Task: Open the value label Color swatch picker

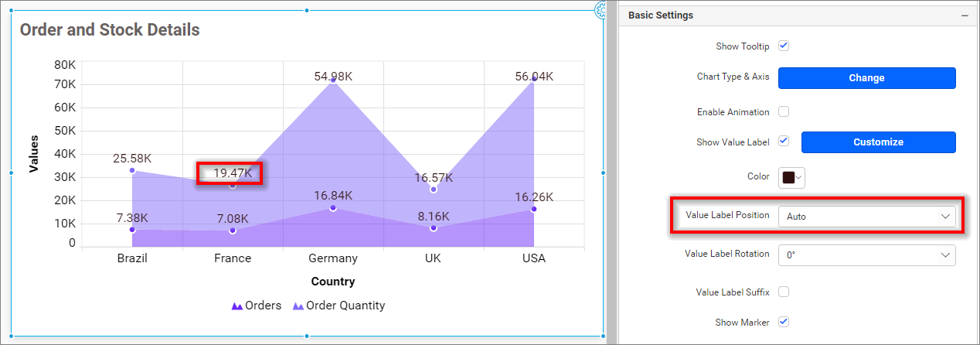Action: (x=792, y=177)
